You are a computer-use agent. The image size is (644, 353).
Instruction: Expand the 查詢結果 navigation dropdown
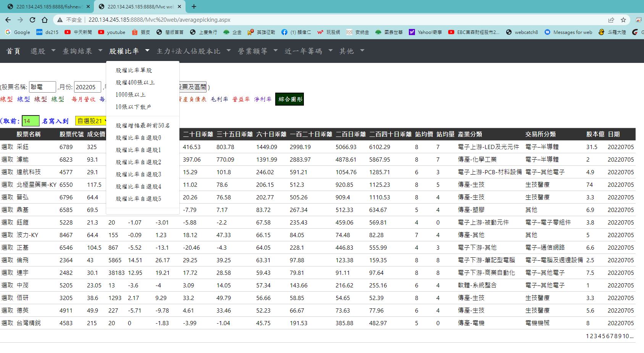82,51
